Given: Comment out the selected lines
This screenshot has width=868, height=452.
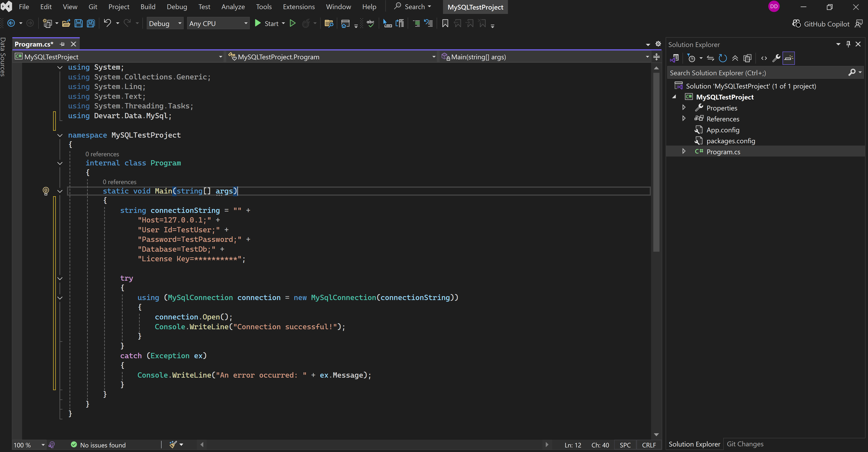Looking at the screenshot, I should point(416,23).
